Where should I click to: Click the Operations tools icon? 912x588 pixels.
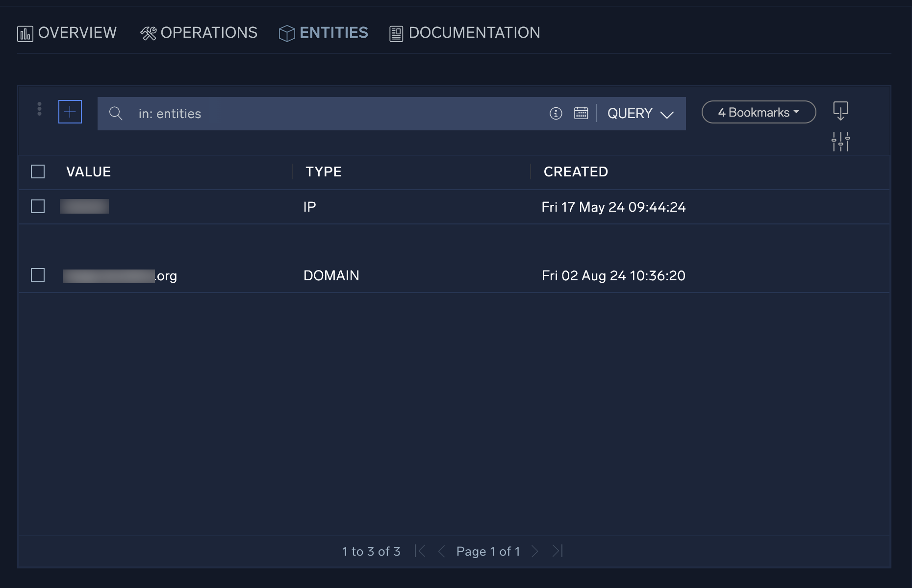pos(149,32)
